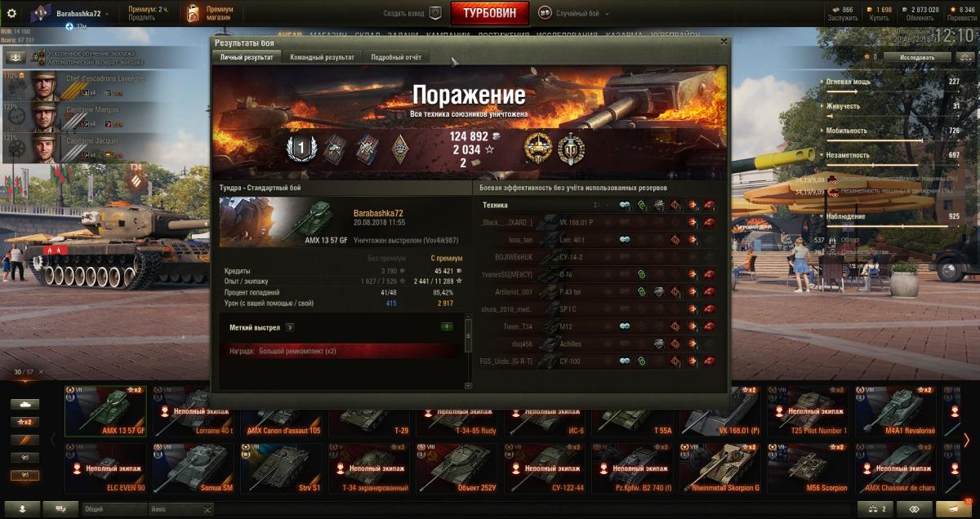Toggle the bottom highlighted carousel filter button
Image resolution: width=980 pixels, height=519 pixels.
coord(26,476)
